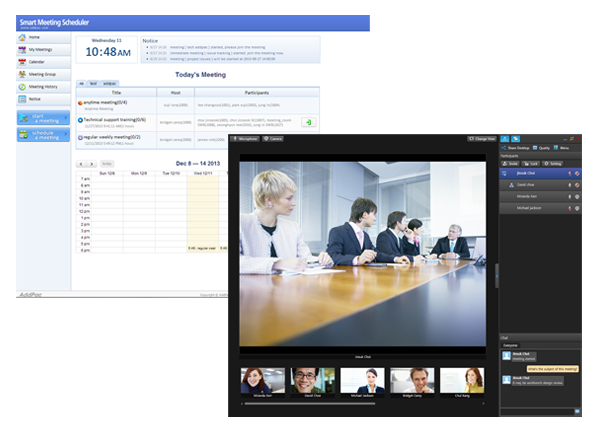Join the Technical support training meeting

click(309, 122)
